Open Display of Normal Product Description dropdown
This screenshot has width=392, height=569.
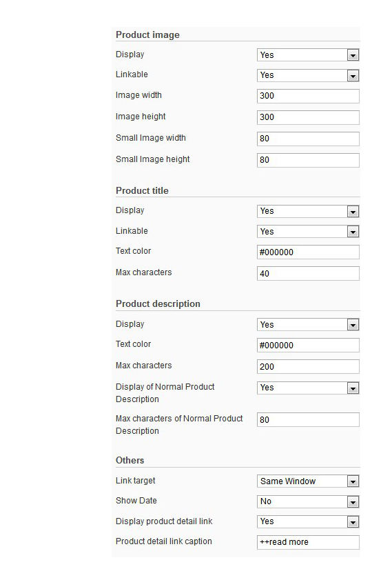[x=308, y=388]
